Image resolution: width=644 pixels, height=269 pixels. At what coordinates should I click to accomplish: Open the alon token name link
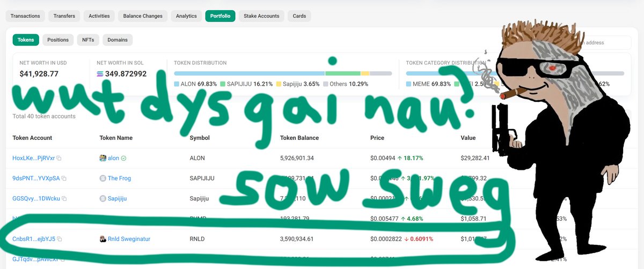pos(114,159)
